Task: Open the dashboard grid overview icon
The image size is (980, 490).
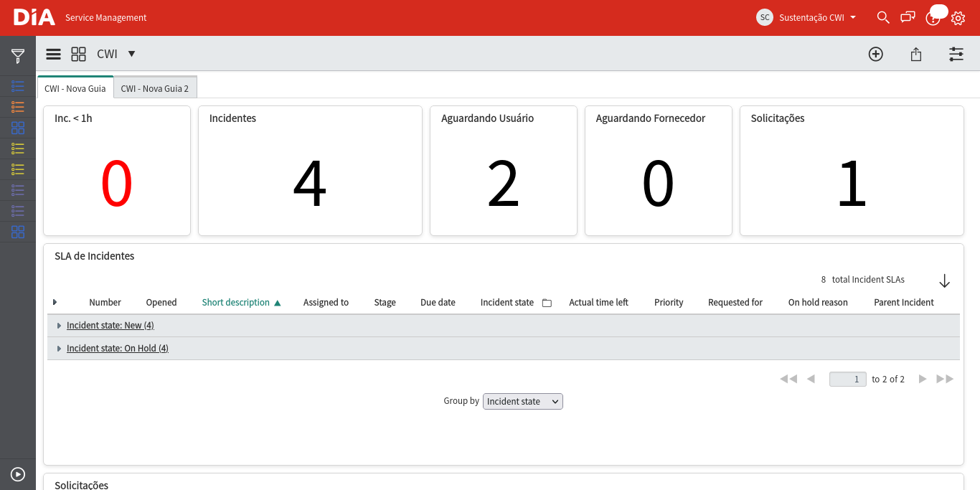Action: coord(79,54)
